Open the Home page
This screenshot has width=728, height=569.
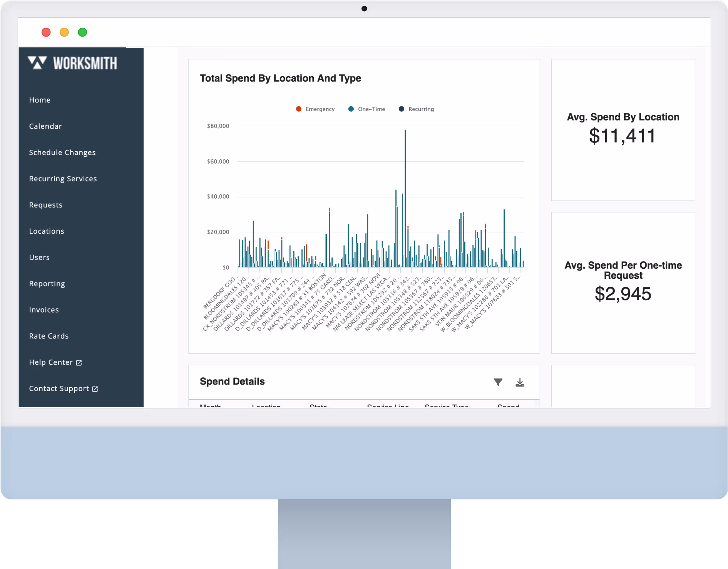pyautogui.click(x=40, y=100)
